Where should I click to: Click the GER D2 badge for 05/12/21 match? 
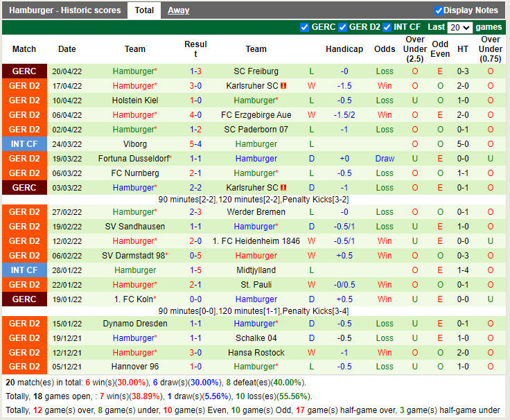tap(24, 367)
